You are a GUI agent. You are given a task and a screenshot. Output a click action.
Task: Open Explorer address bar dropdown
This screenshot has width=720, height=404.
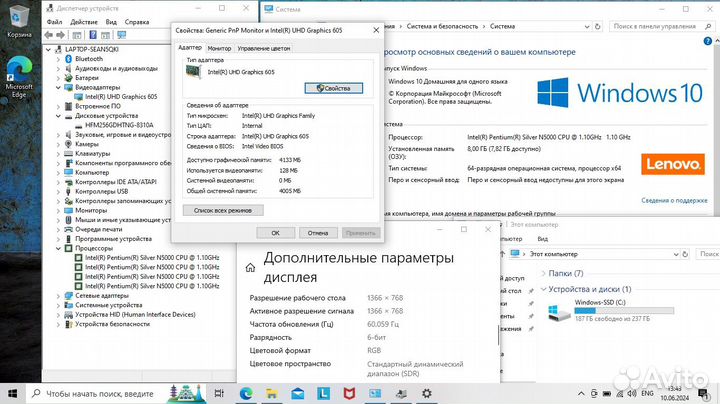[676, 254]
